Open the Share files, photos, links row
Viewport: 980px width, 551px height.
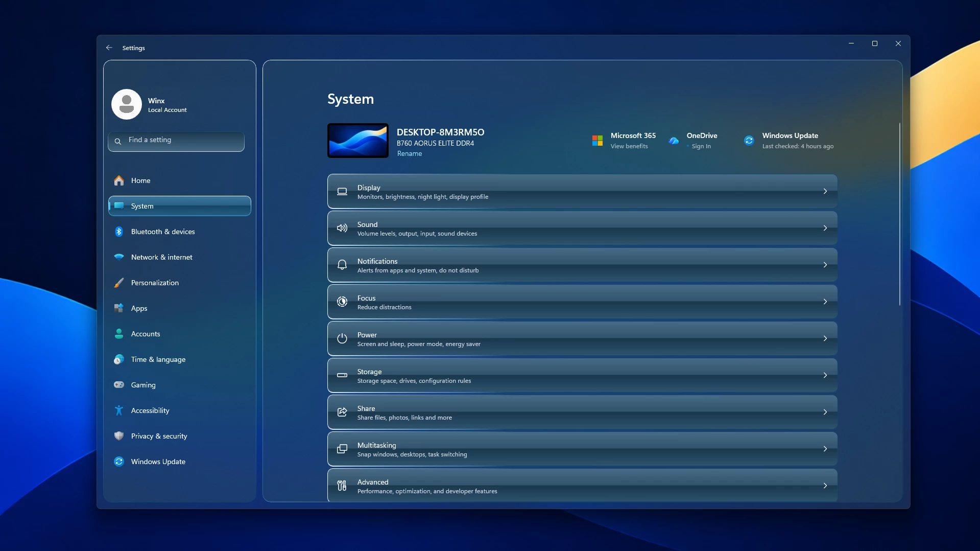pyautogui.click(x=582, y=412)
